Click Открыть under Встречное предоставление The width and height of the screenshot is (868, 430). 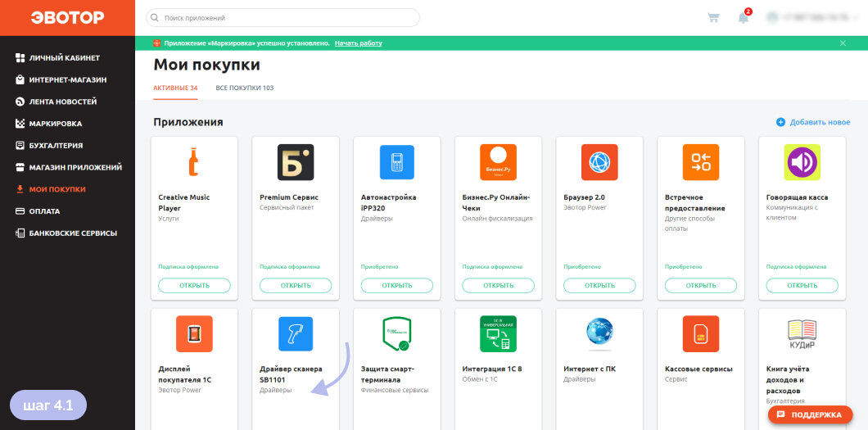pos(701,286)
